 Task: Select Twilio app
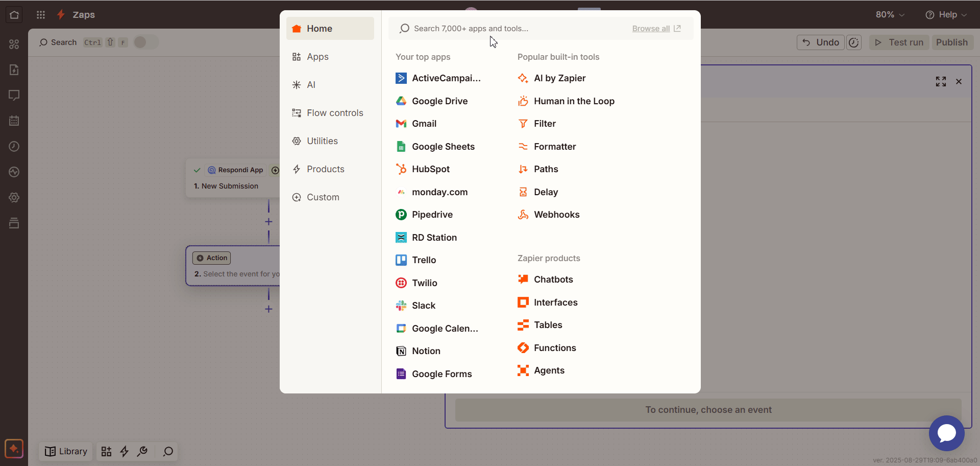click(416, 283)
